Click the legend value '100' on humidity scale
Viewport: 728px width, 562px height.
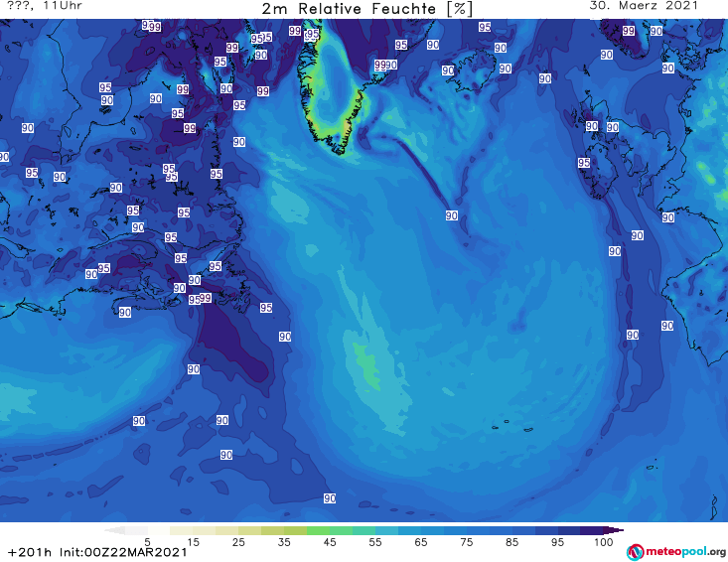[604, 542]
